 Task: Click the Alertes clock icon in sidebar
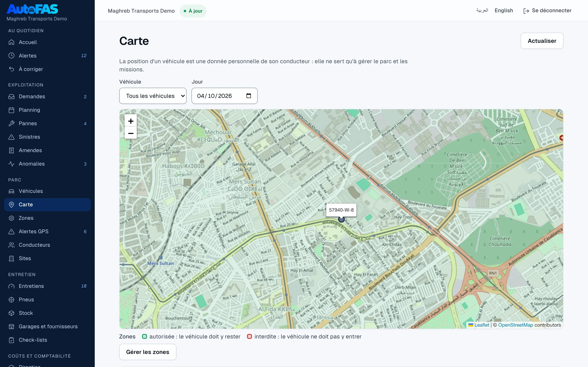click(x=11, y=56)
